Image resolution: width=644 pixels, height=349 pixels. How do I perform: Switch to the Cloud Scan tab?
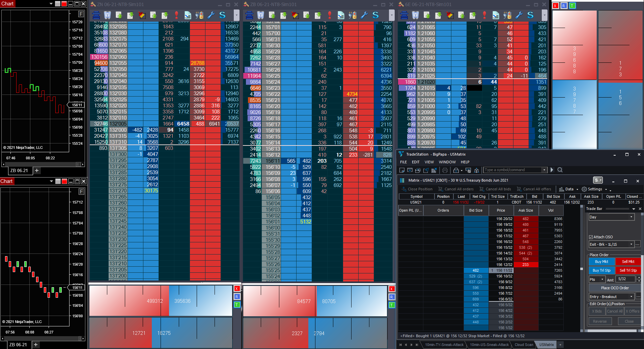pos(524,345)
